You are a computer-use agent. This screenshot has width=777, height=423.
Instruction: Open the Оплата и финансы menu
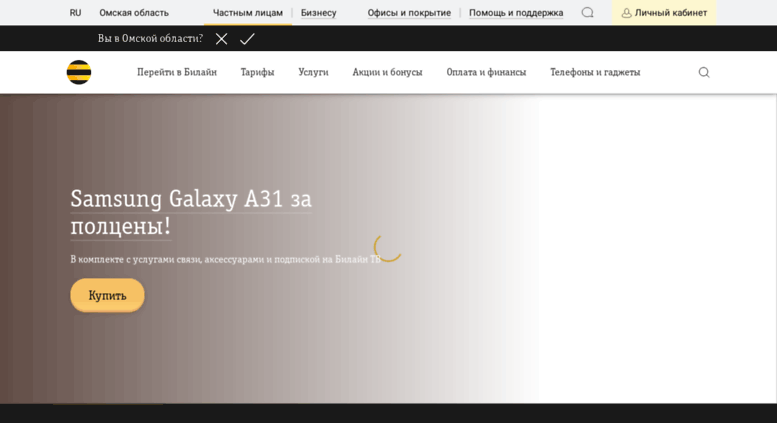pyautogui.click(x=486, y=72)
